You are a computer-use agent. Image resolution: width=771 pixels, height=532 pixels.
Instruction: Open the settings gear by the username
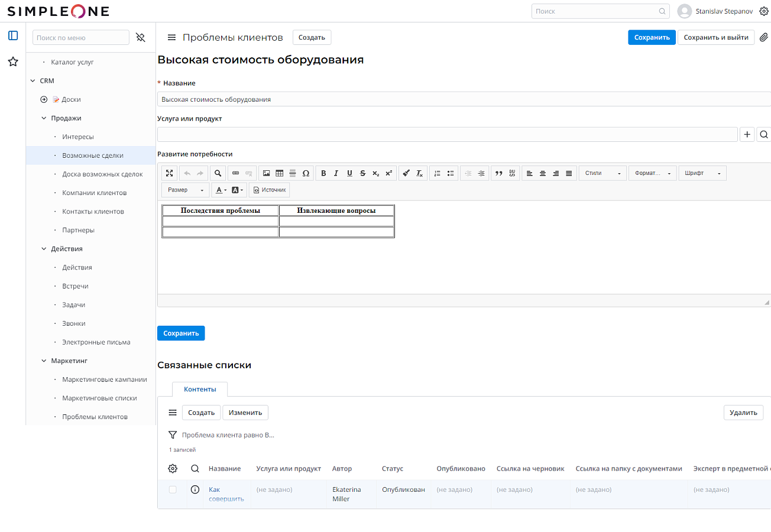[x=763, y=11]
